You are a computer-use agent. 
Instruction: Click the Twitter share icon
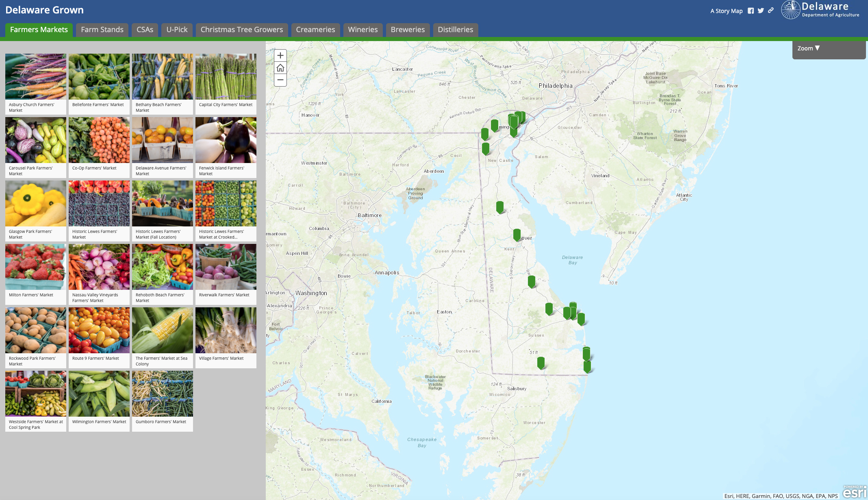click(x=761, y=10)
